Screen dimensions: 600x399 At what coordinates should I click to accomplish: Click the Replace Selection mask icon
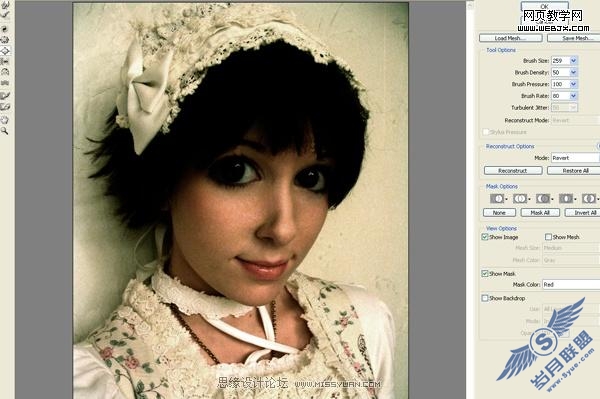tap(497, 199)
